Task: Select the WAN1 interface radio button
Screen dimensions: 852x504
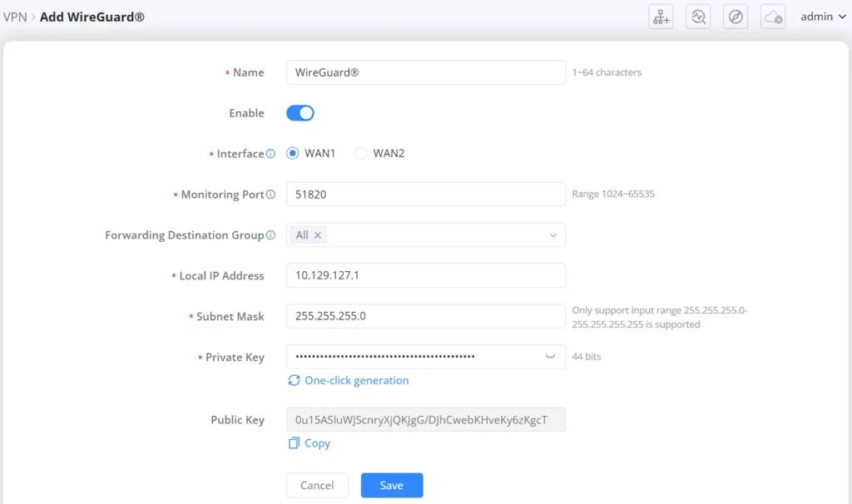Action: (292, 153)
